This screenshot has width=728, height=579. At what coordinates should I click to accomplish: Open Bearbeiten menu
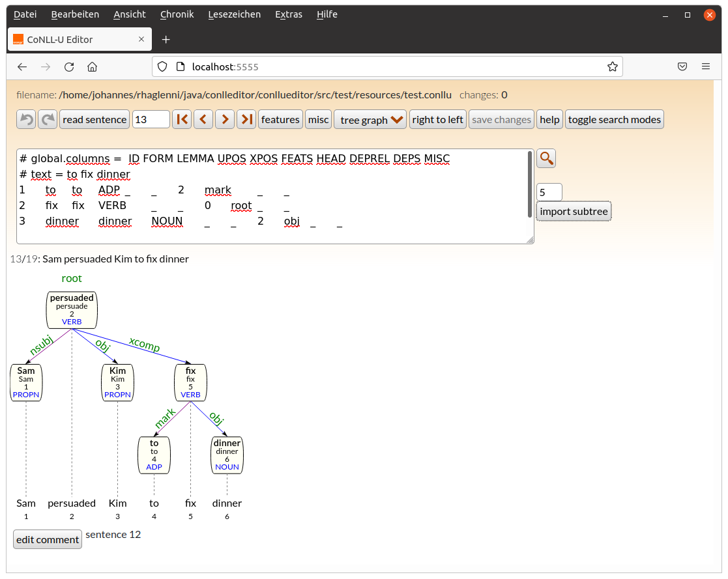(x=75, y=14)
